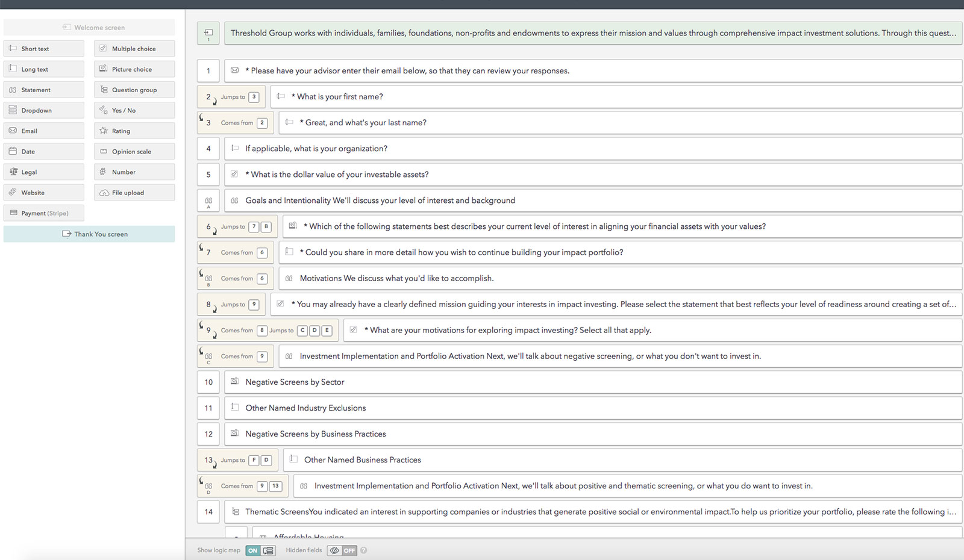
Task: Click jump target F on question 13
Action: pos(254,460)
